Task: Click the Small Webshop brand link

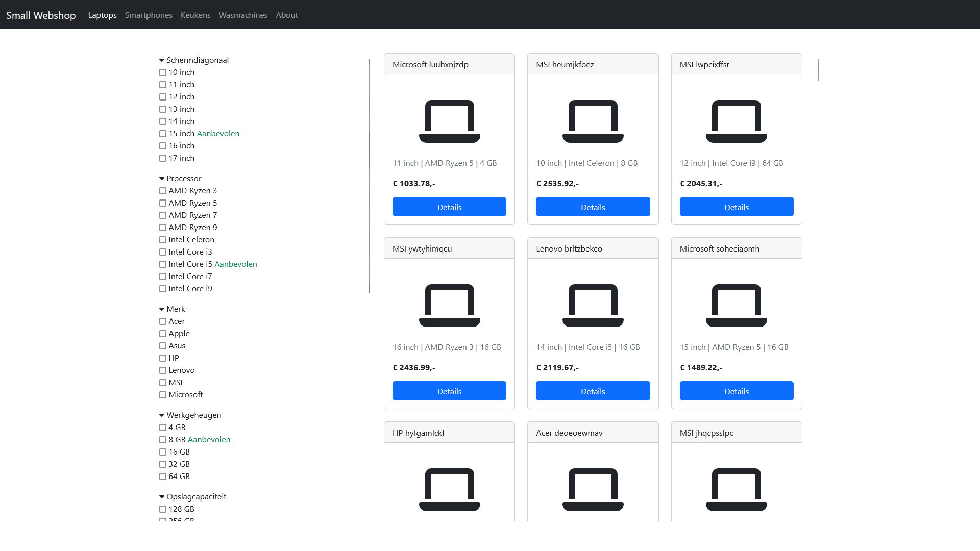Action: [x=41, y=15]
